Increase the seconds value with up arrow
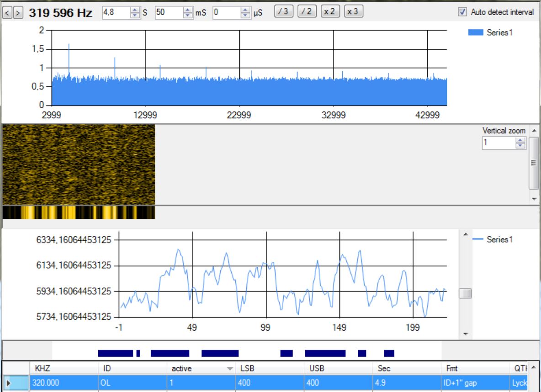 click(x=135, y=10)
